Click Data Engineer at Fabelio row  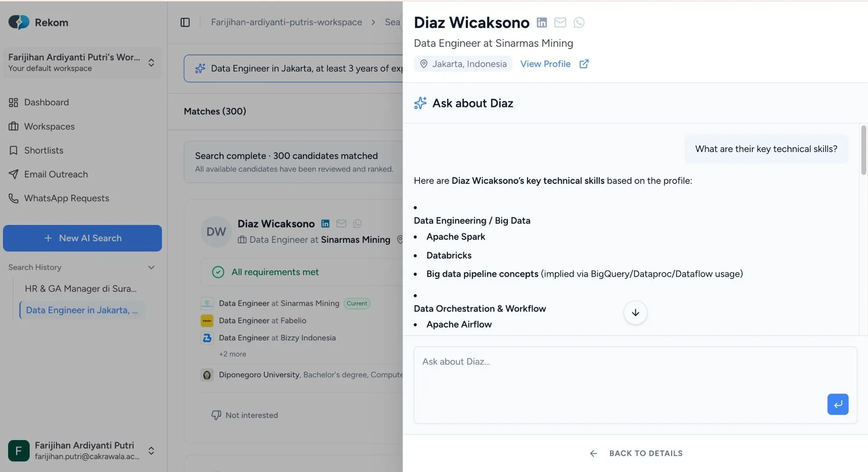pyautogui.click(x=262, y=320)
